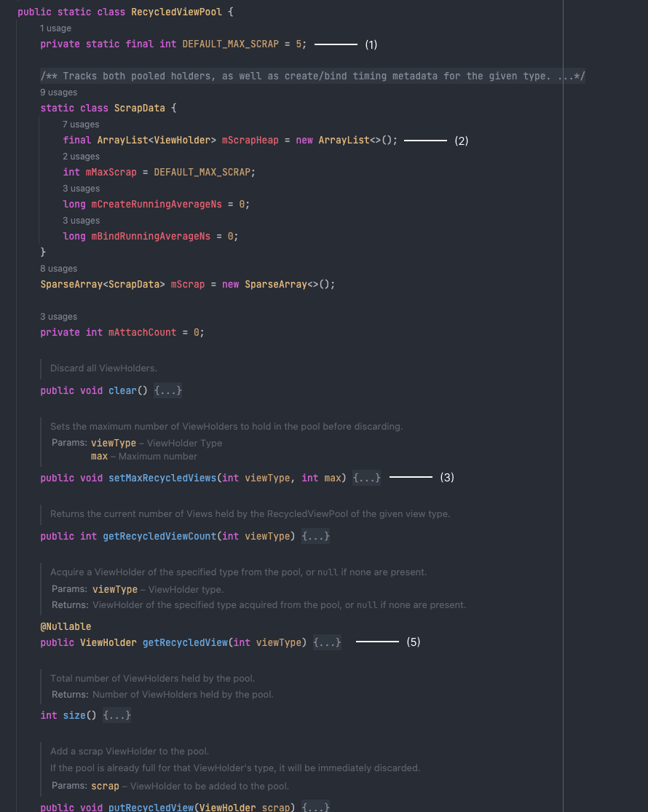
Task: Expand folded setMaxRecycledViews method body
Action: click(366, 478)
